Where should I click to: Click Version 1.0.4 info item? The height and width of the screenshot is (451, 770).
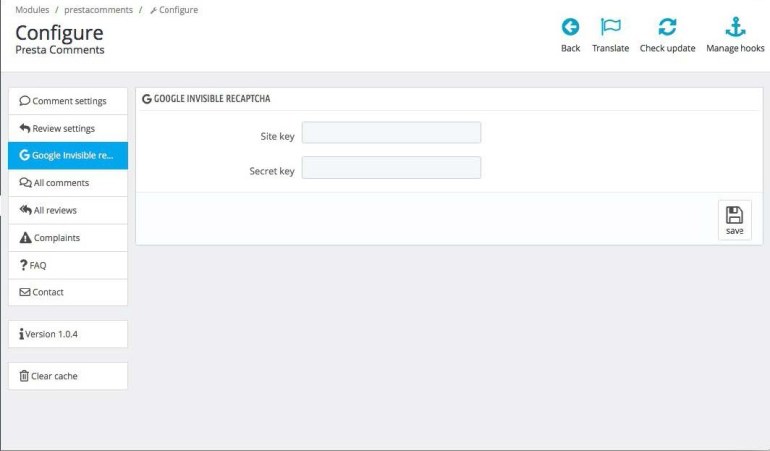[x=68, y=334]
